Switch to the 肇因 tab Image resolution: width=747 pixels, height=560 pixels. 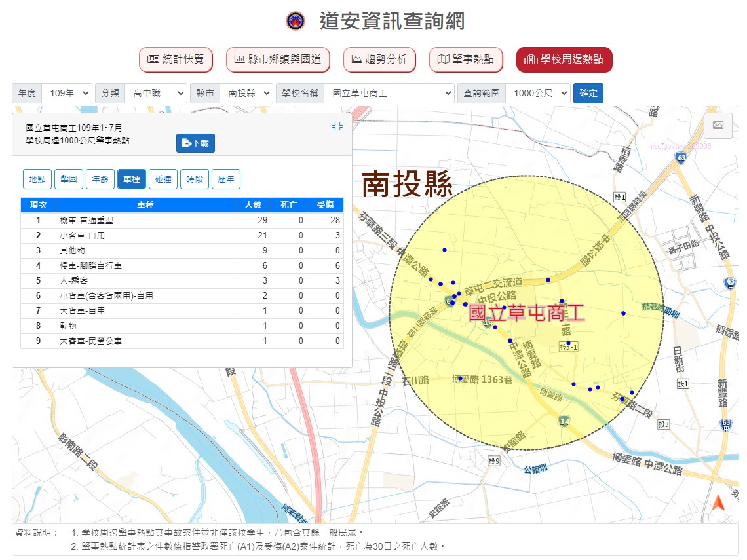pyautogui.click(x=69, y=179)
